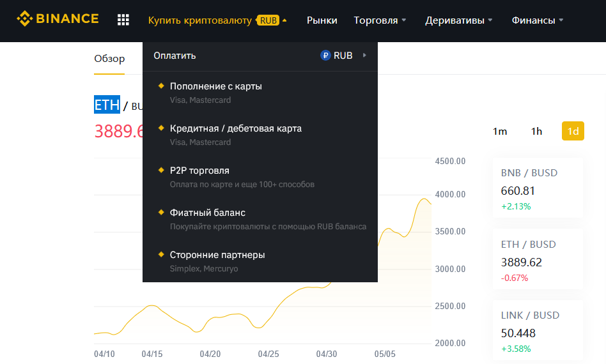
Task: Click the diamond bullet beside Сторонние партнеры
Action: (x=161, y=254)
